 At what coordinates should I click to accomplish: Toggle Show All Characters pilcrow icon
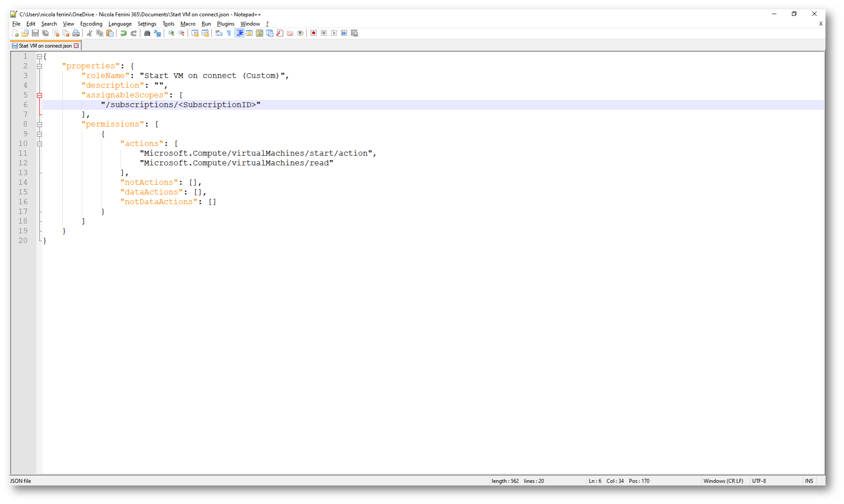coord(229,34)
